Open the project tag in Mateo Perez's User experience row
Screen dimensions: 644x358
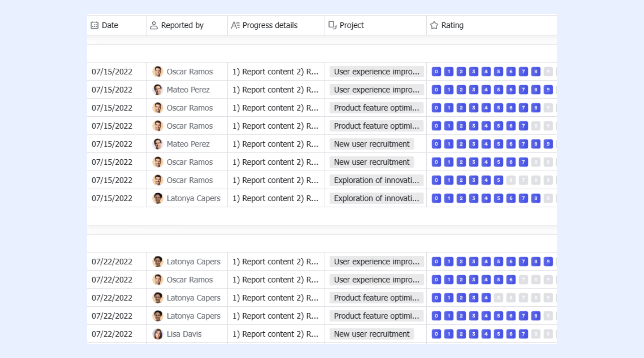[x=377, y=89]
